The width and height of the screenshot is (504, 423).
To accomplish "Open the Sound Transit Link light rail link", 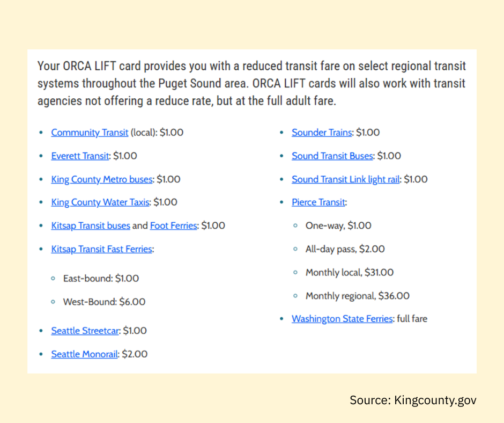I will (345, 179).
